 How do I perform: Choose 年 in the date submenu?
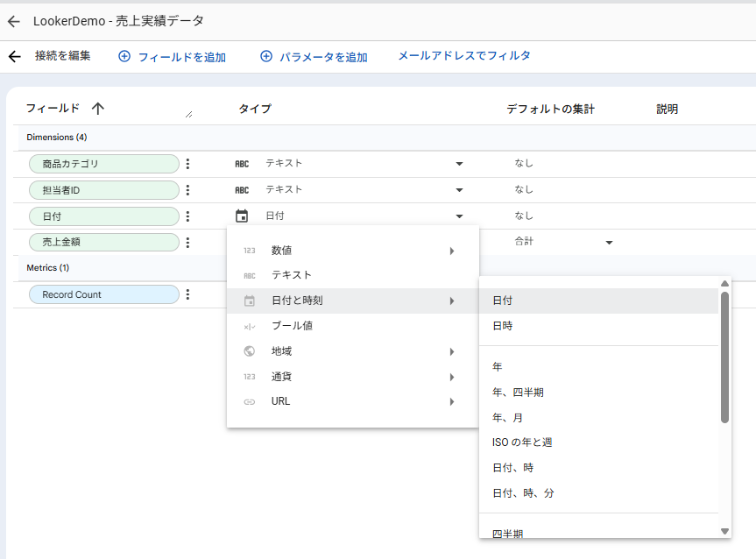(x=599, y=367)
